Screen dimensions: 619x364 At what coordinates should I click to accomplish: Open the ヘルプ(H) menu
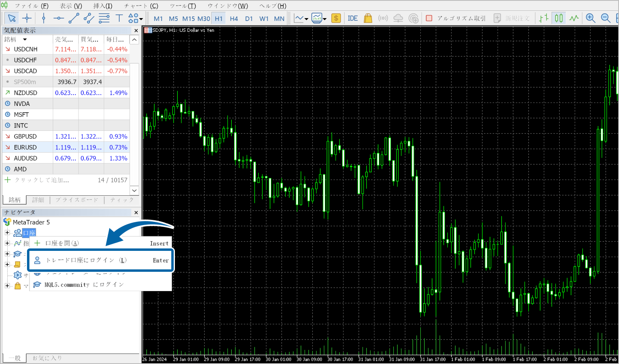pos(273,6)
